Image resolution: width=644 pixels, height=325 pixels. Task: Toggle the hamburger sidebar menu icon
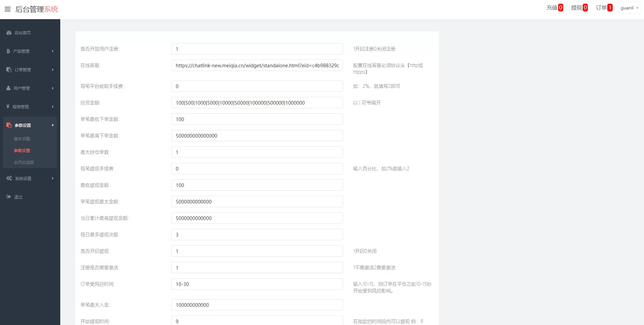(x=7, y=9)
